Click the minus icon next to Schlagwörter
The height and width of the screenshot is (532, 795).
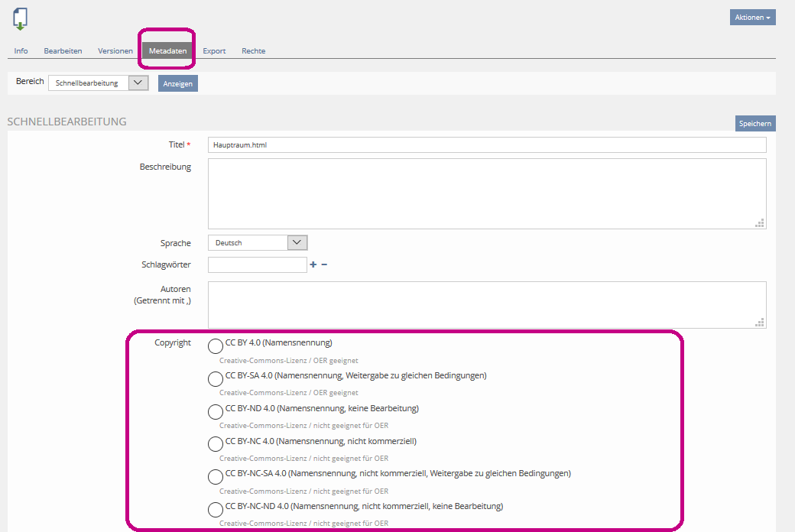324,264
